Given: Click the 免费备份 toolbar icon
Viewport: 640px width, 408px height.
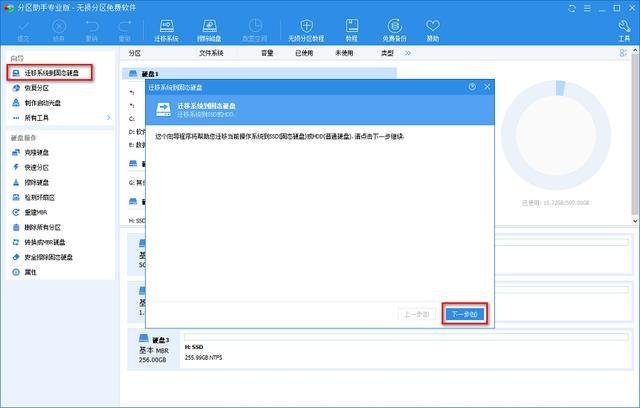Looking at the screenshot, I should [x=394, y=31].
